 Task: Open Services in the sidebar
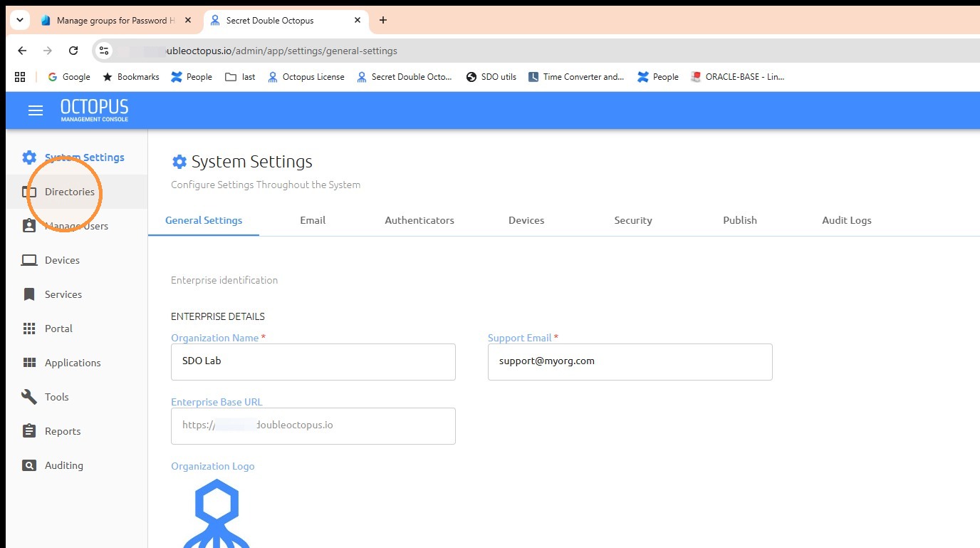coord(77,294)
